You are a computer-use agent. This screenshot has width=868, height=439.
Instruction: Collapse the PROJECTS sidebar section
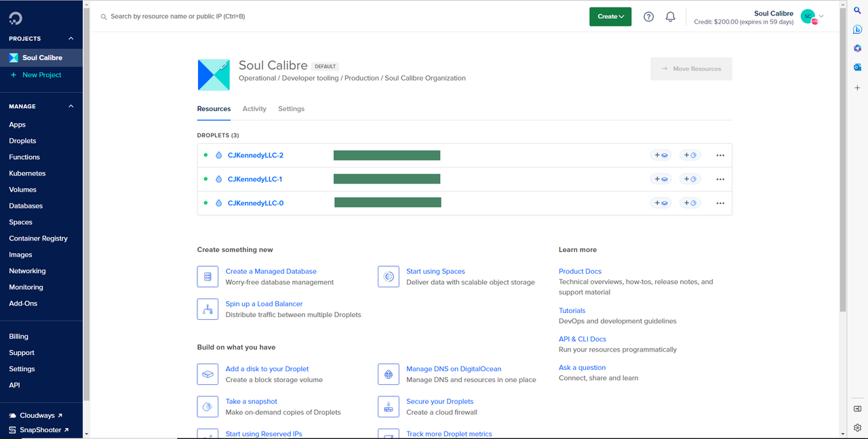click(x=71, y=39)
